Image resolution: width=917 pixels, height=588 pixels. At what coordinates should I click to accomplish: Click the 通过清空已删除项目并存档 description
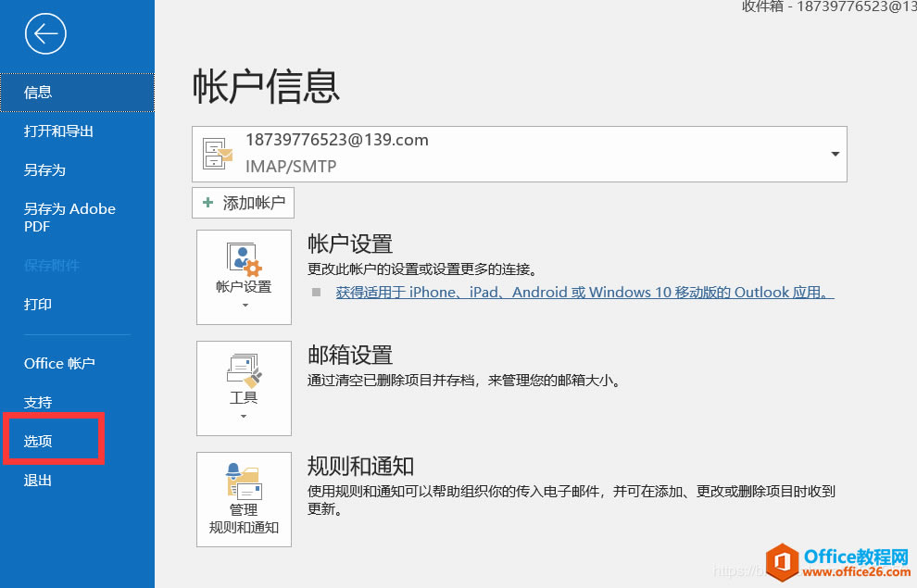pos(464,381)
